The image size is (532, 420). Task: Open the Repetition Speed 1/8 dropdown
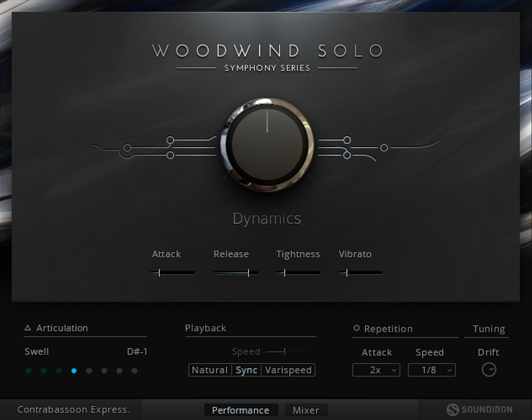tap(432, 370)
